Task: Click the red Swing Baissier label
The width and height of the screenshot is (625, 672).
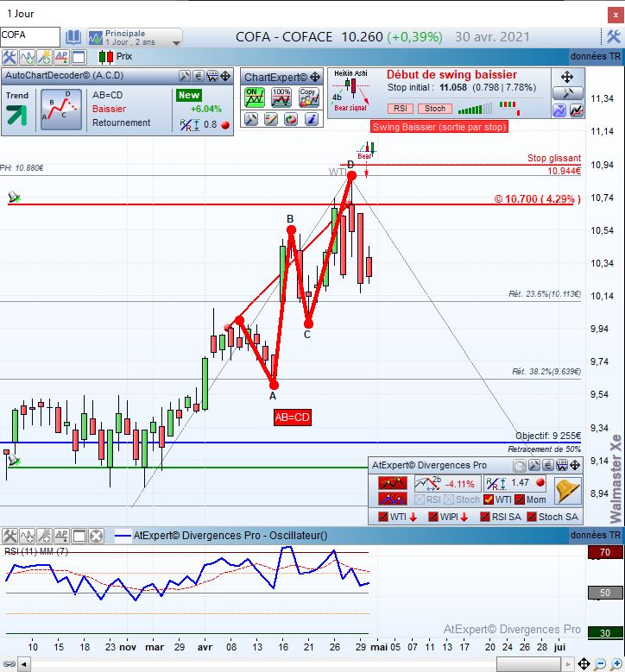Action: click(x=439, y=127)
